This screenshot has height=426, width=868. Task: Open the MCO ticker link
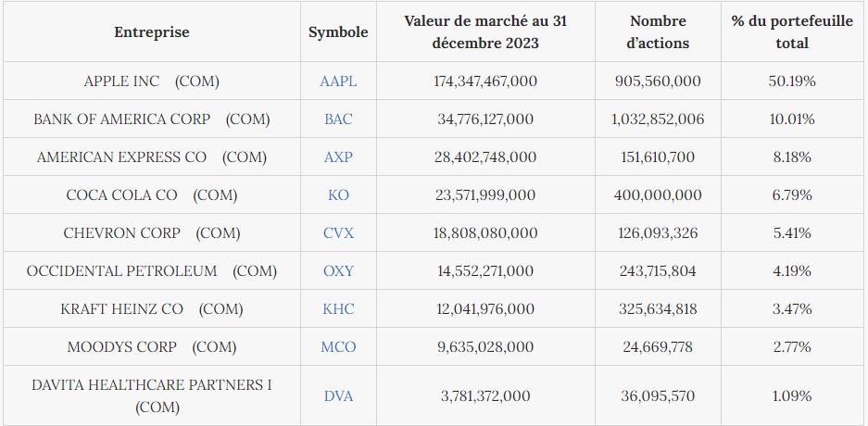pyautogui.click(x=338, y=347)
